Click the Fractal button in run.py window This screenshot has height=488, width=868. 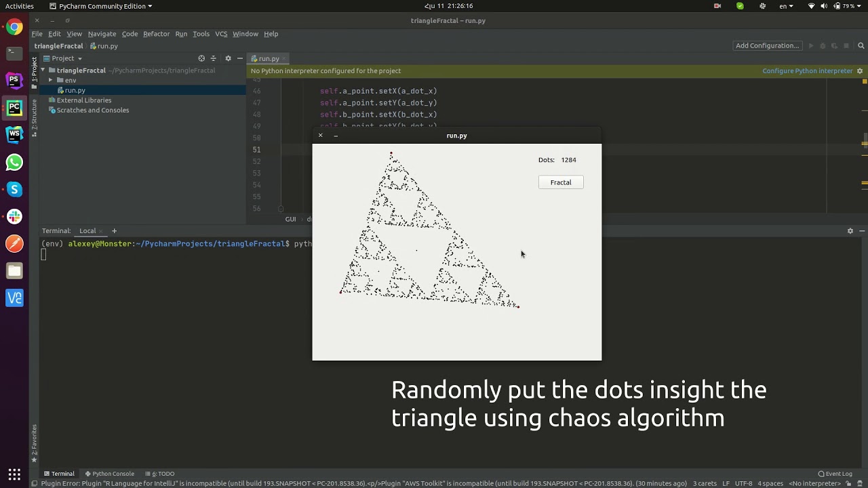coord(561,182)
